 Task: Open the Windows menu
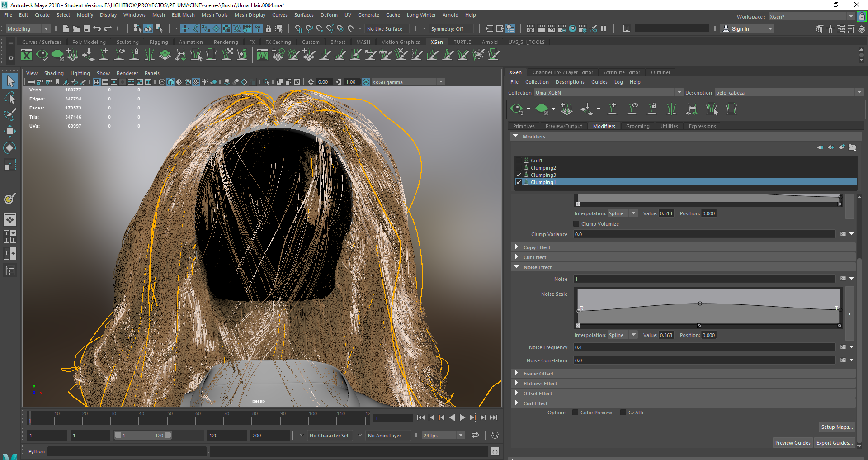134,15
